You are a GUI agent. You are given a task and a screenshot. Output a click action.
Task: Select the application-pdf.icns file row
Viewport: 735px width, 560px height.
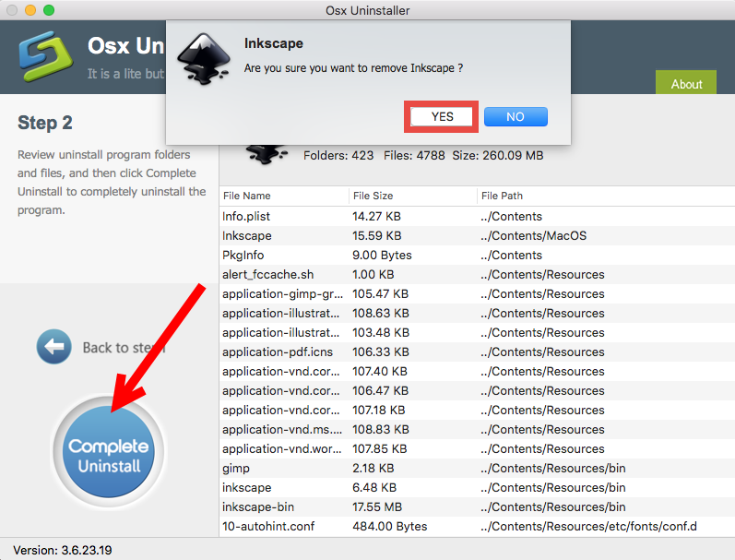477,351
